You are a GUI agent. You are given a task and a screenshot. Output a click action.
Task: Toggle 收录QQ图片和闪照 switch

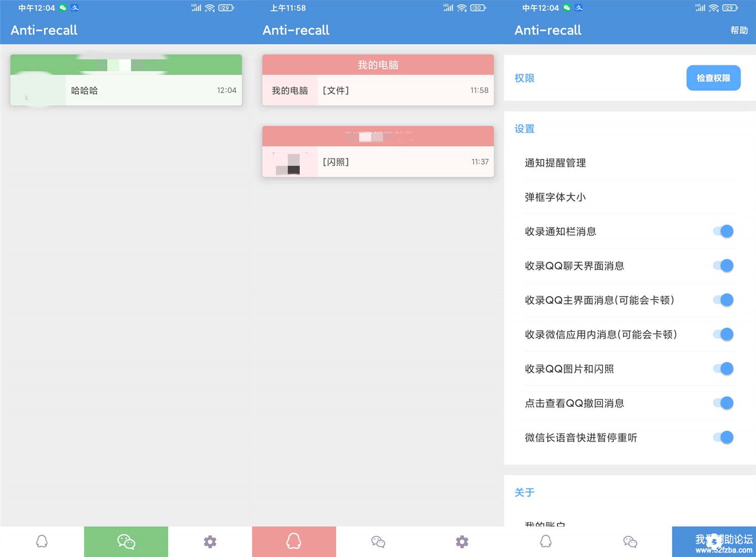pyautogui.click(x=723, y=368)
